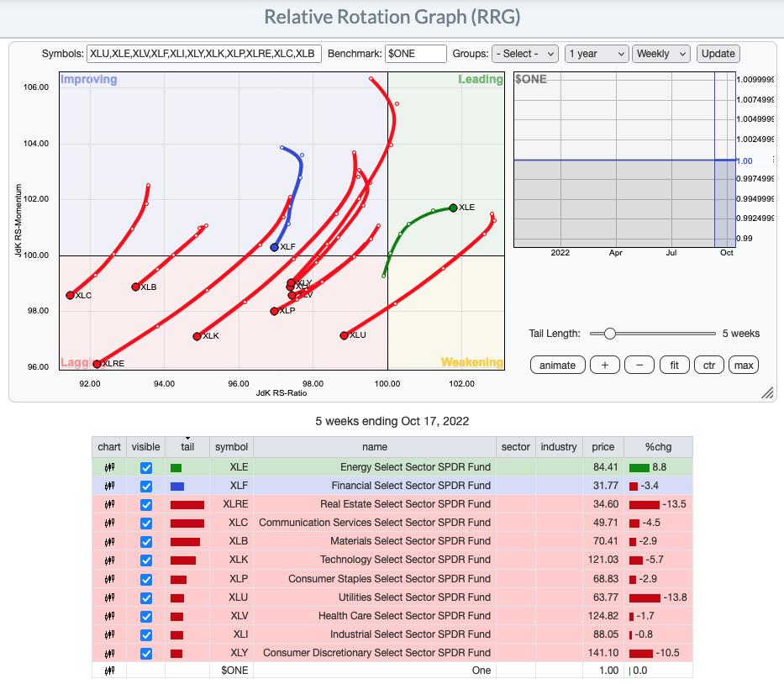This screenshot has height=684, width=784.
Task: Open the Groups select dropdown
Action: (x=525, y=54)
